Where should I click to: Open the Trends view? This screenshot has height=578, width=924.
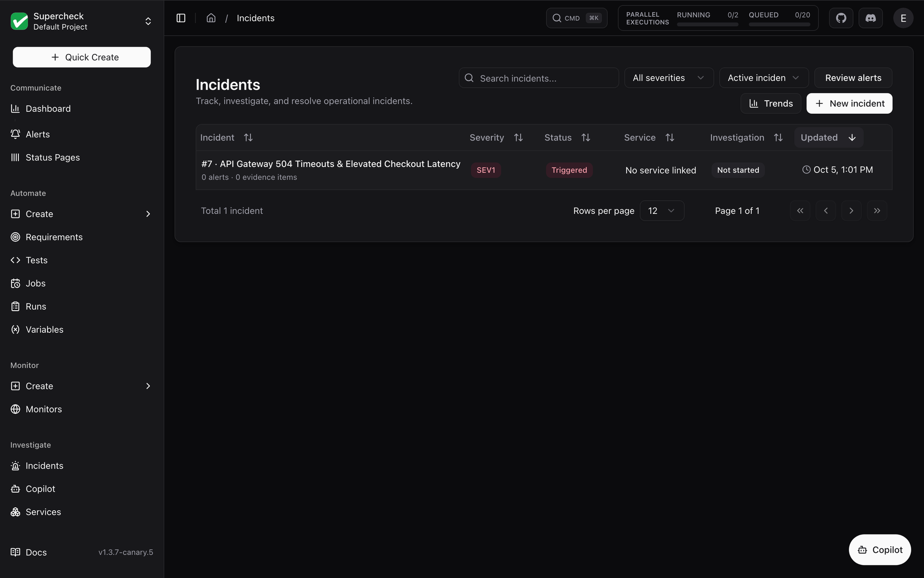(x=770, y=104)
